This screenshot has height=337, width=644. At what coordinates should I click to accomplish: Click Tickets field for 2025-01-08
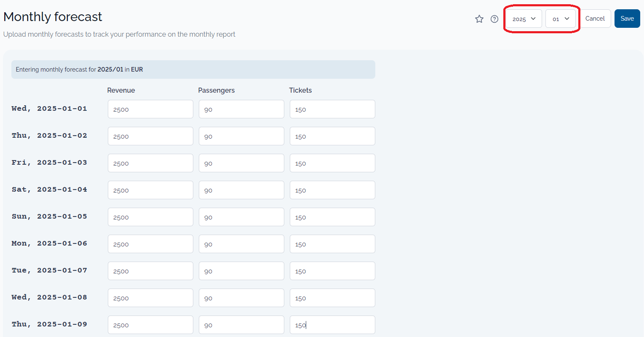332,298
